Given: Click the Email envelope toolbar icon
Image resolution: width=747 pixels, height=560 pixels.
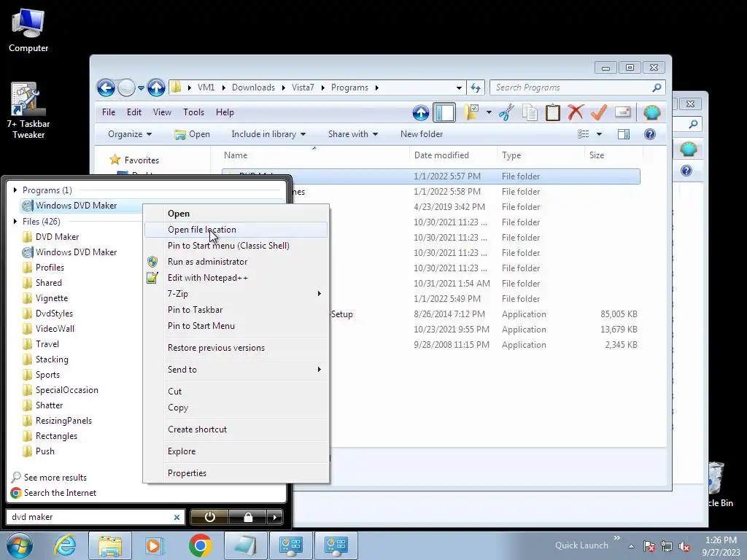Looking at the screenshot, I should point(623,112).
